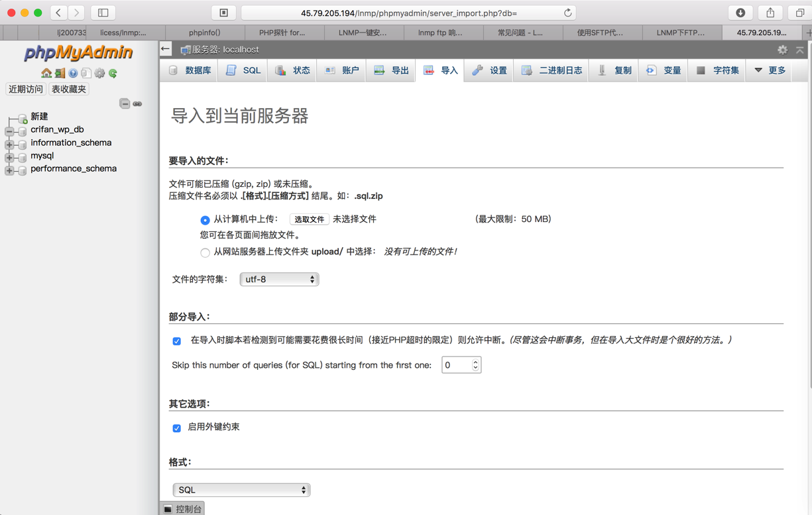Open the 账户 tab
This screenshot has width=812, height=515.
(341, 70)
